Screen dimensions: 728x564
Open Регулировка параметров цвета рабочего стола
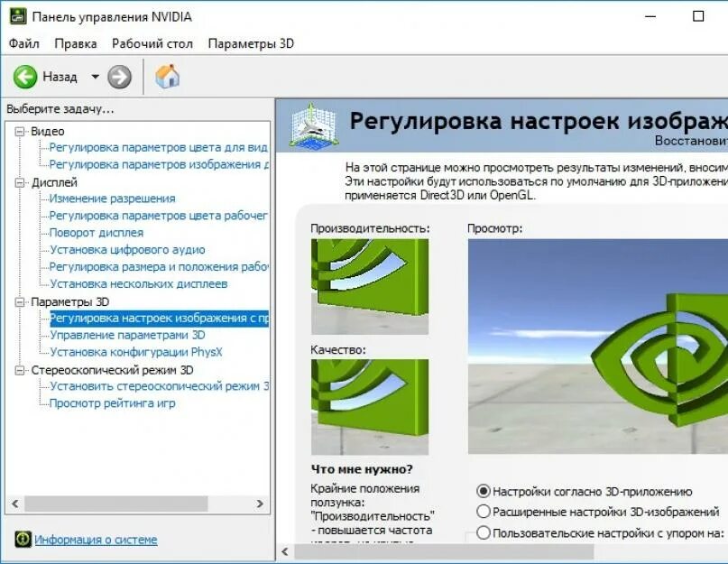[159, 216]
